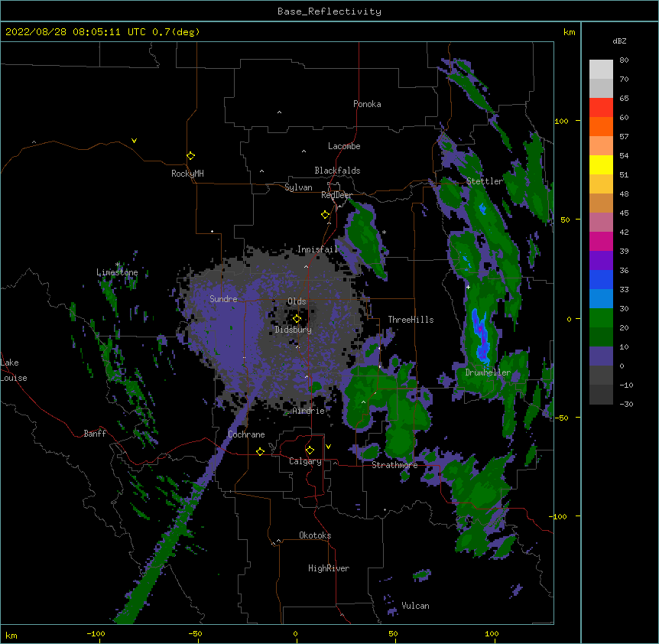Click the yellow radar site marker near Didsbury
This screenshot has width=659, height=644.
(x=297, y=319)
